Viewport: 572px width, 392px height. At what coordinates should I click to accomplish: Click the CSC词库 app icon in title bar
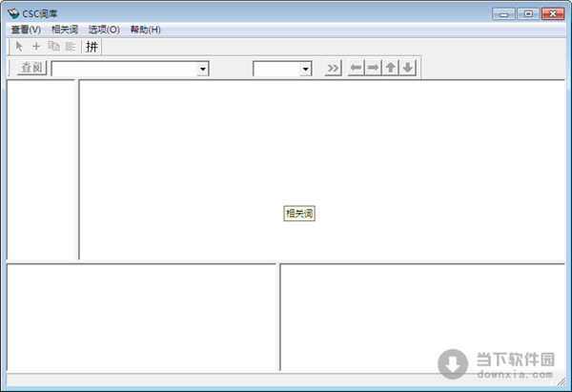pos(13,14)
